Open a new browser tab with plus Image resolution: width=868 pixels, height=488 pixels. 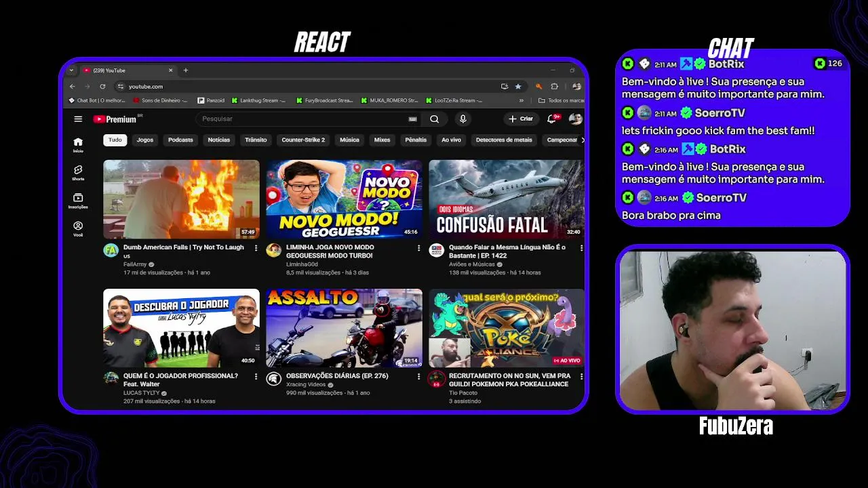click(x=186, y=70)
